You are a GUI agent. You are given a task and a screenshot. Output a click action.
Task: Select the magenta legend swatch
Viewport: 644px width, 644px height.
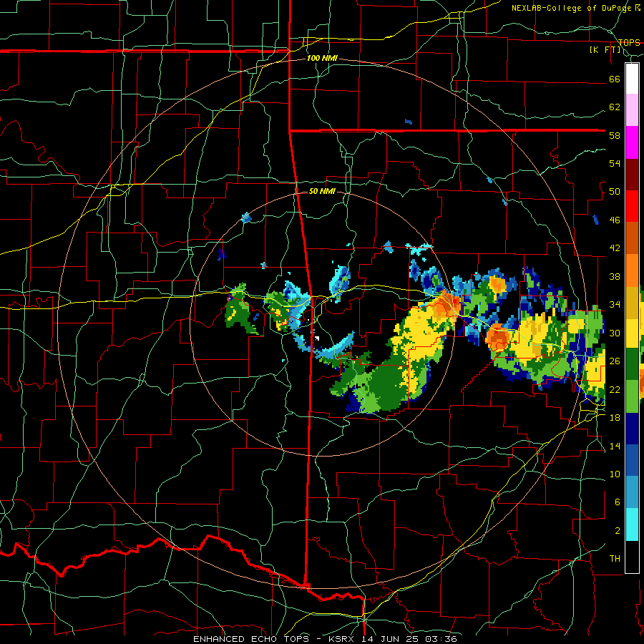(x=632, y=142)
